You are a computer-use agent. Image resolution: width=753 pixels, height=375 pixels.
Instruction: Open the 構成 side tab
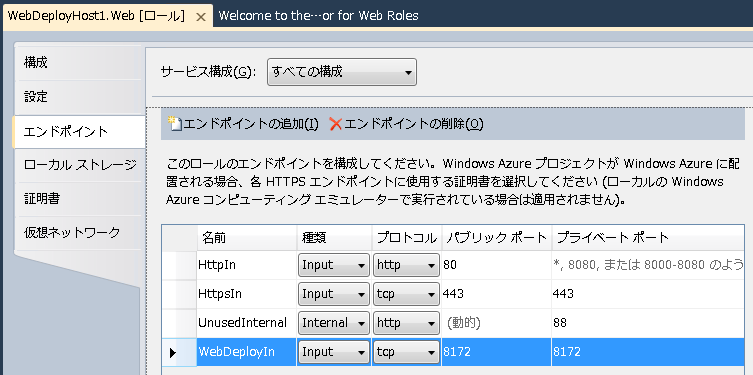pyautogui.click(x=79, y=62)
